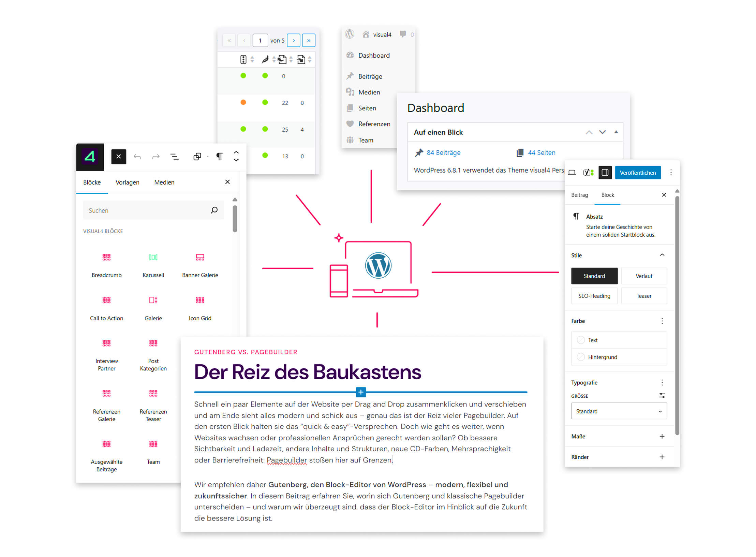756x557 pixels.
Task: Select the Verlauf style
Action: (x=644, y=276)
